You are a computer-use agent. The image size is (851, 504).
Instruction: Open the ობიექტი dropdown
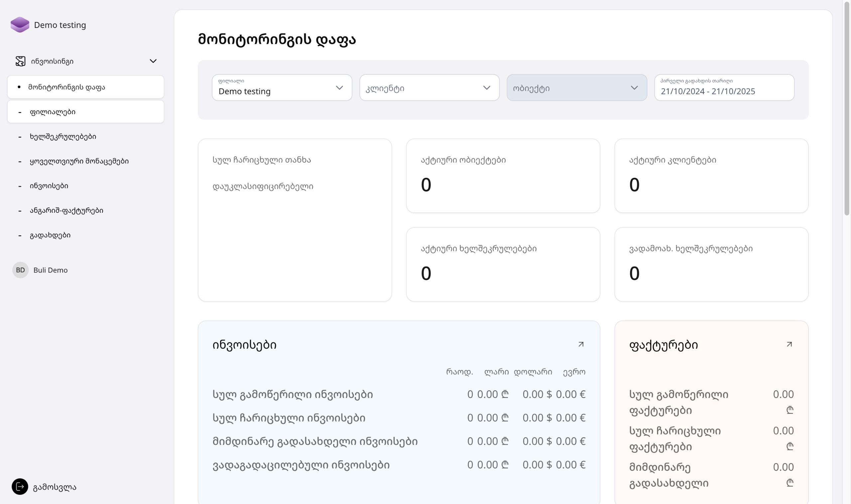pyautogui.click(x=576, y=88)
